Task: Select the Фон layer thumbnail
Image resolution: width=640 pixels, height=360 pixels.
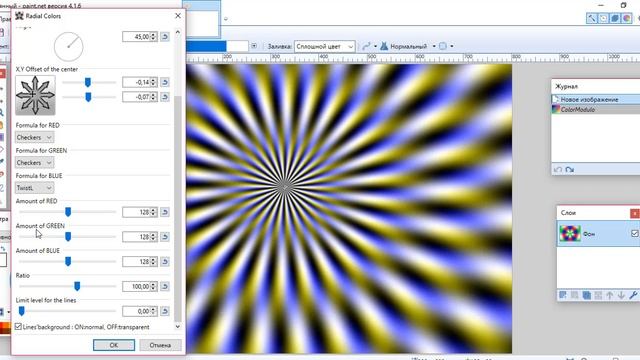Action: 570,233
